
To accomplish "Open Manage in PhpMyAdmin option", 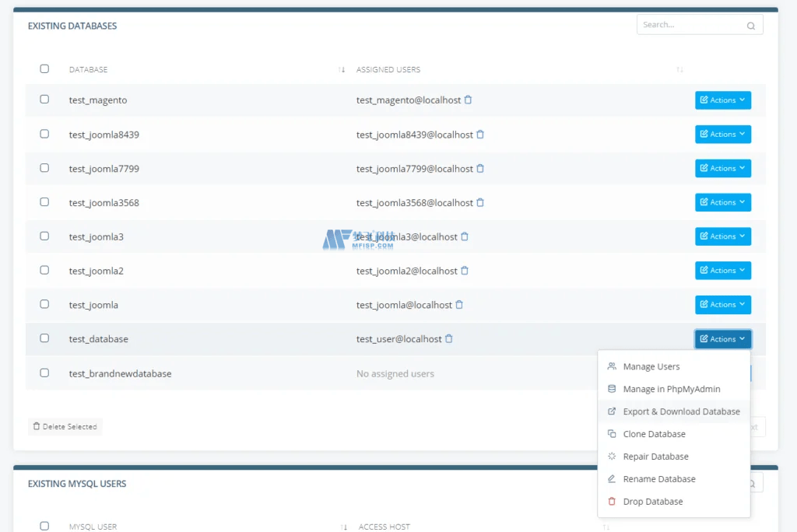I will click(671, 389).
